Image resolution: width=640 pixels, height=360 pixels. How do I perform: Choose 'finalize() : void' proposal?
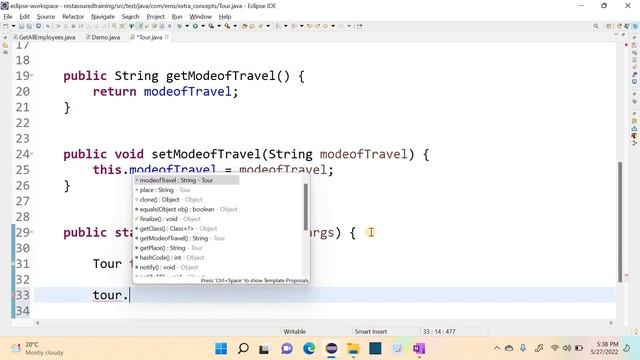tap(167, 219)
